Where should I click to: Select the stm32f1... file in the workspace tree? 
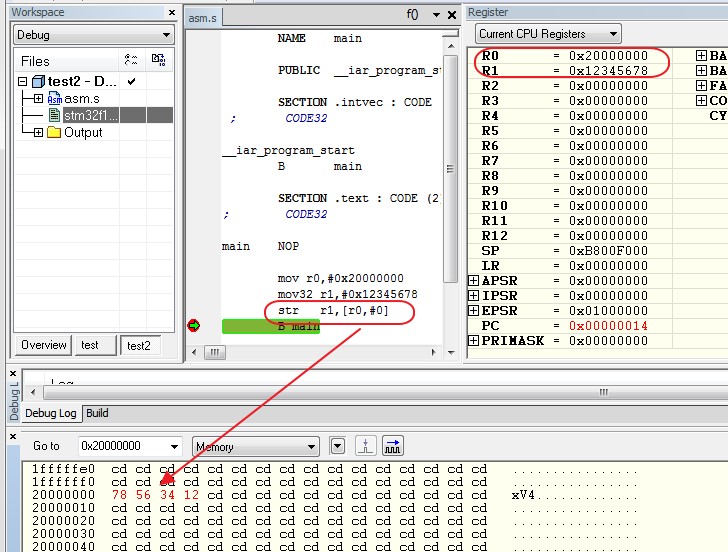tap(91, 115)
